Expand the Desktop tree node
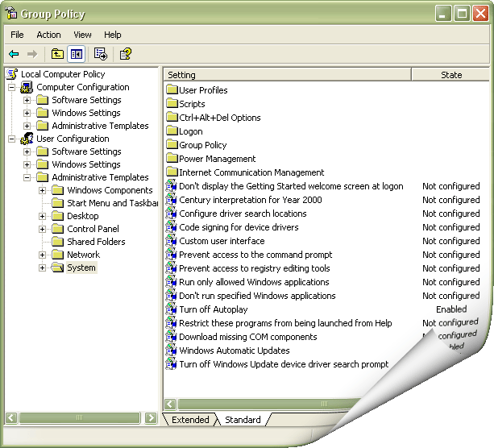The height and width of the screenshot is (448, 494). coord(42,217)
